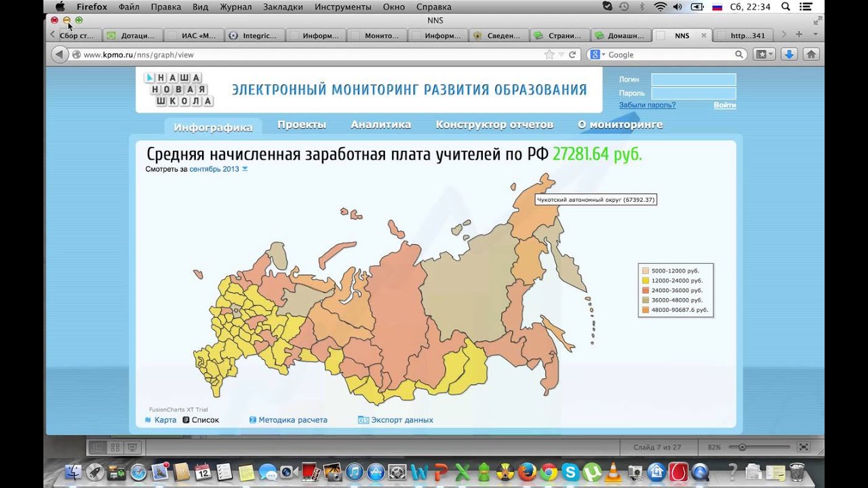Select the Инфографика tab
Screen dimensions: 868x488
[x=213, y=127]
